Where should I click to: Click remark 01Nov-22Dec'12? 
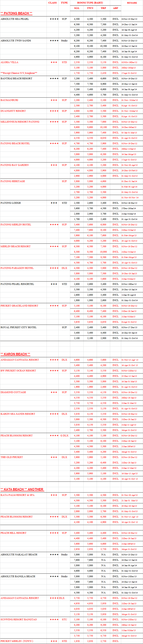pyautogui.click(x=129, y=371)
